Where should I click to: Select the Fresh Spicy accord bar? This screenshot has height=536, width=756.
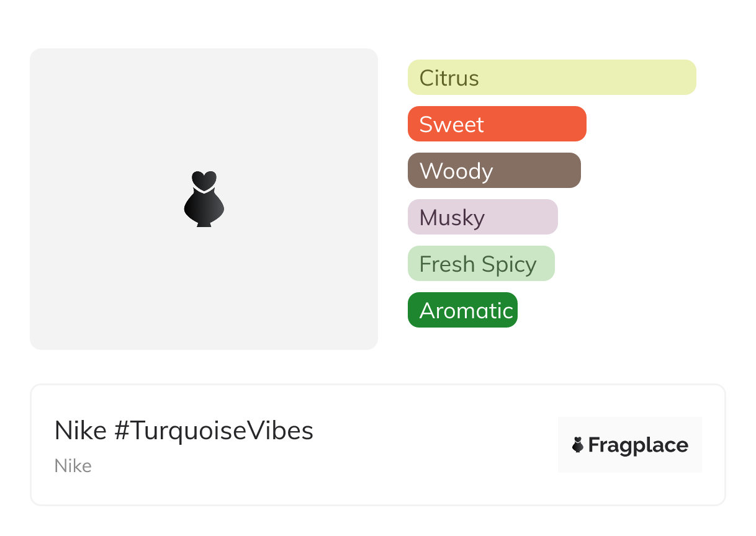pyautogui.click(x=480, y=264)
